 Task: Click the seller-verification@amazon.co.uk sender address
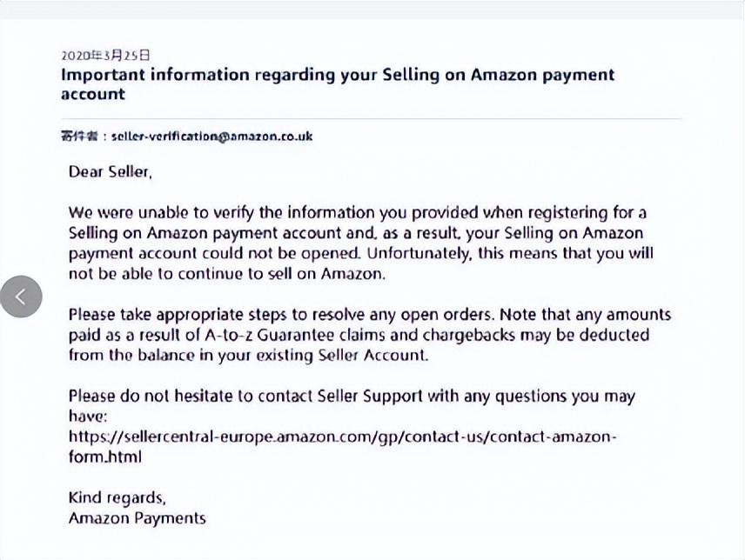211,137
